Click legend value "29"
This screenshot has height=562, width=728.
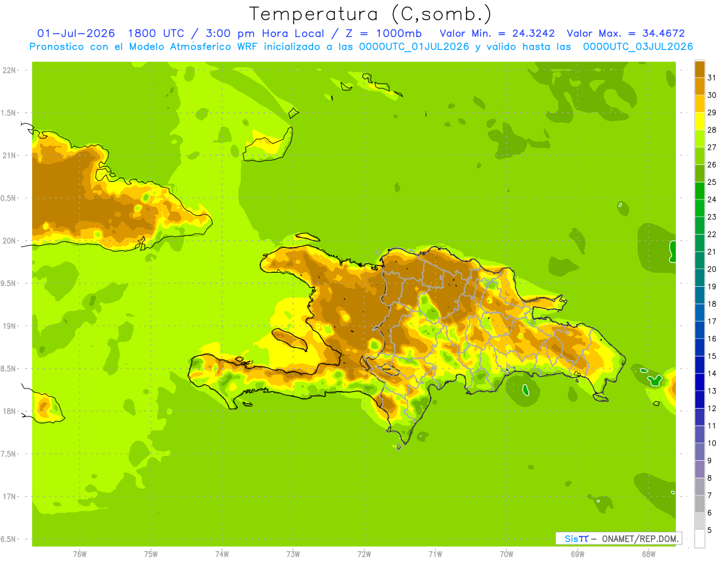[x=712, y=113]
